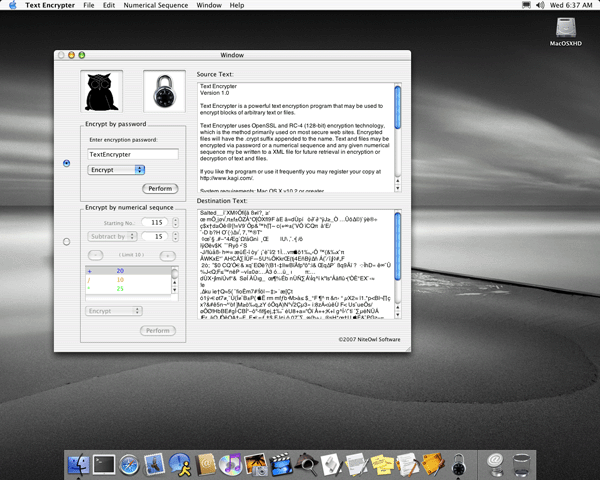Select the orange '/ 10' sequence row

(x=128, y=280)
